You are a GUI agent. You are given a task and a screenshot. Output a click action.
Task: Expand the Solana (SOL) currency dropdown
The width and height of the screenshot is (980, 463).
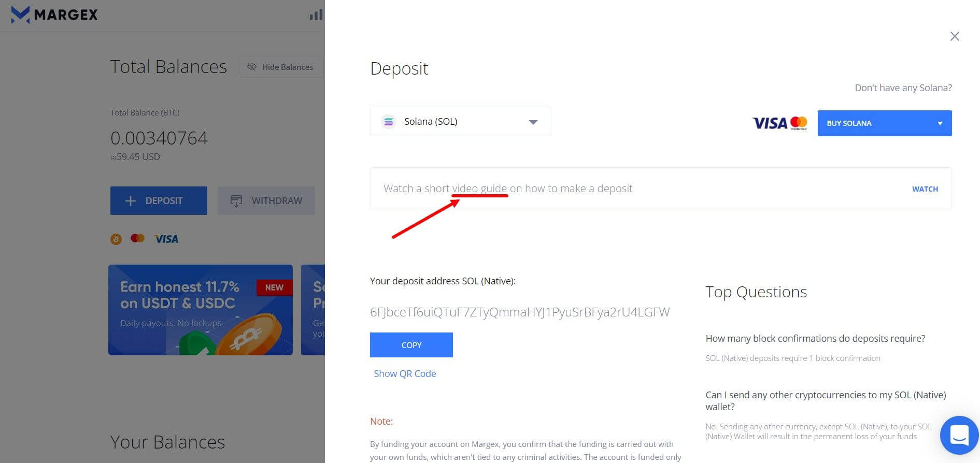point(460,122)
